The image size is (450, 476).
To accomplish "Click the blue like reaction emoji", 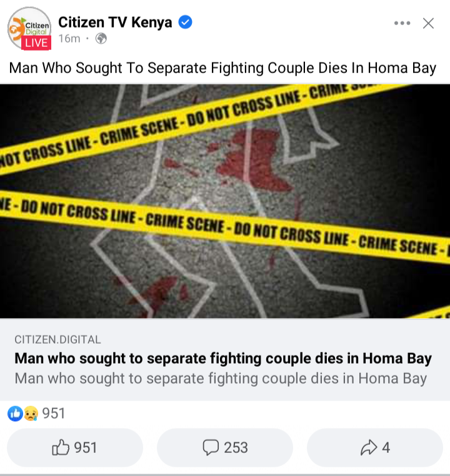I will click(x=15, y=414).
